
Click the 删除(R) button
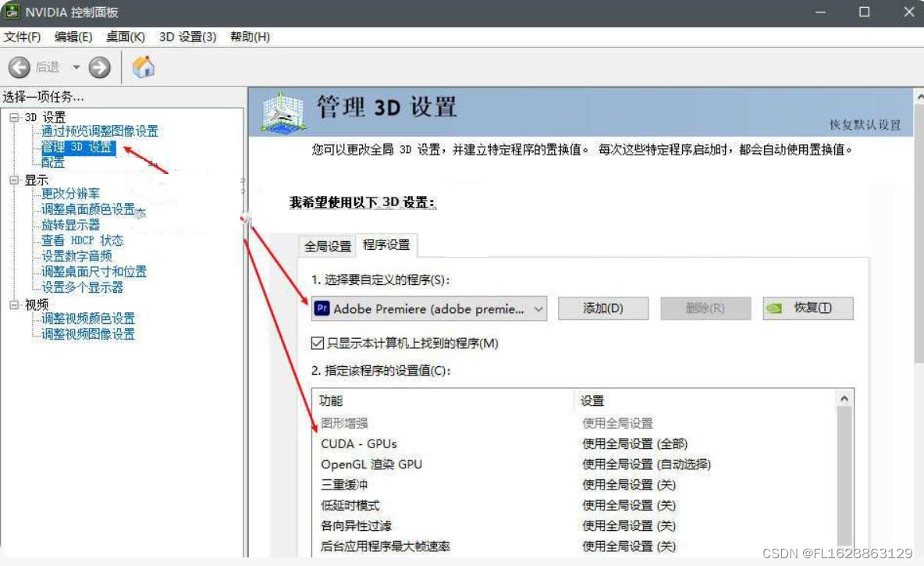click(705, 308)
